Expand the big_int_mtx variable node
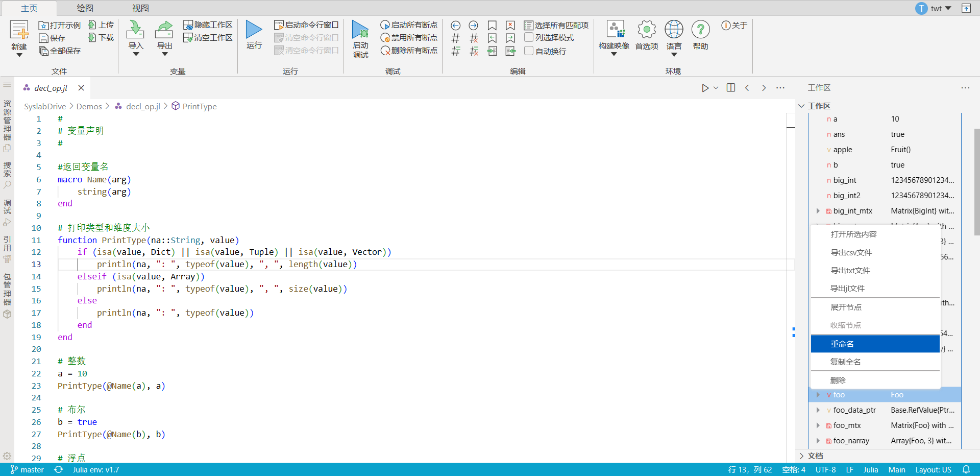The image size is (980, 476). tap(818, 211)
